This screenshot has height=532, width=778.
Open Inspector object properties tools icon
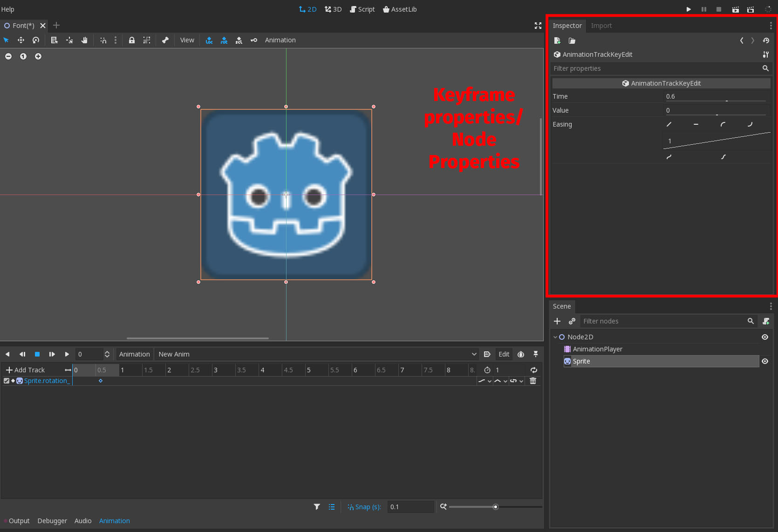coord(766,54)
